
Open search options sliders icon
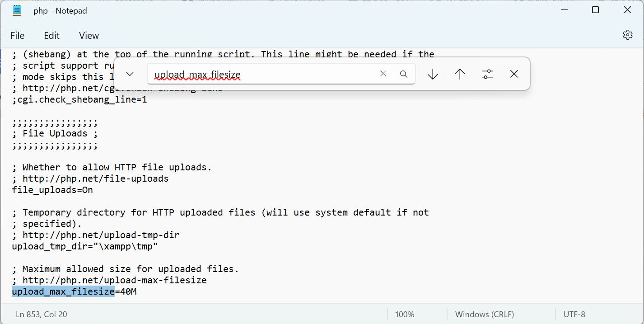[x=487, y=74]
